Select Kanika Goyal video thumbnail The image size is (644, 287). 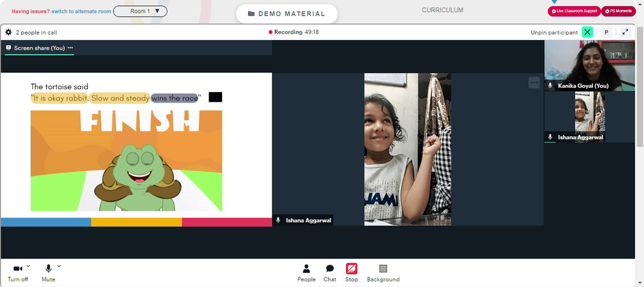click(x=589, y=65)
